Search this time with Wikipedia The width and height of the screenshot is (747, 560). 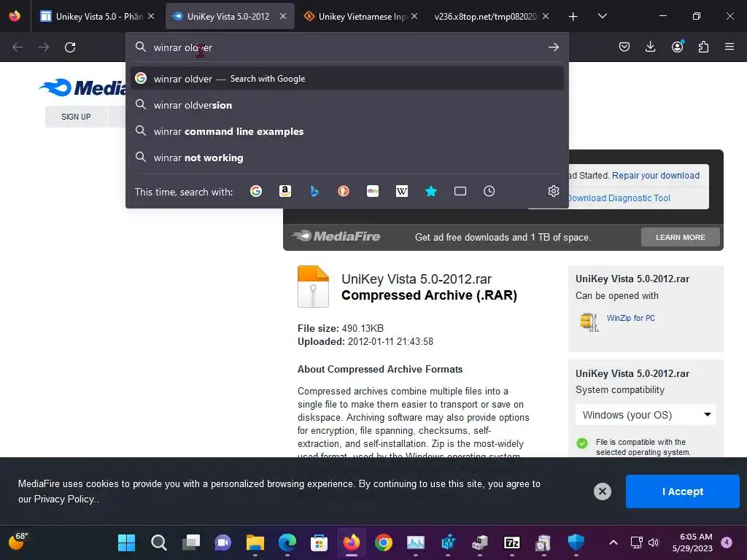pyautogui.click(x=402, y=192)
